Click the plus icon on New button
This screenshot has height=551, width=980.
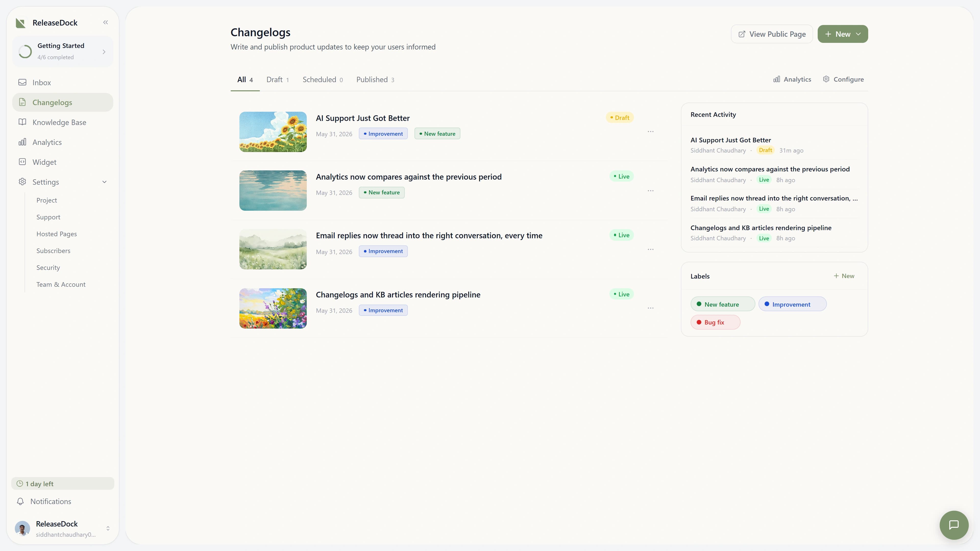click(x=828, y=34)
